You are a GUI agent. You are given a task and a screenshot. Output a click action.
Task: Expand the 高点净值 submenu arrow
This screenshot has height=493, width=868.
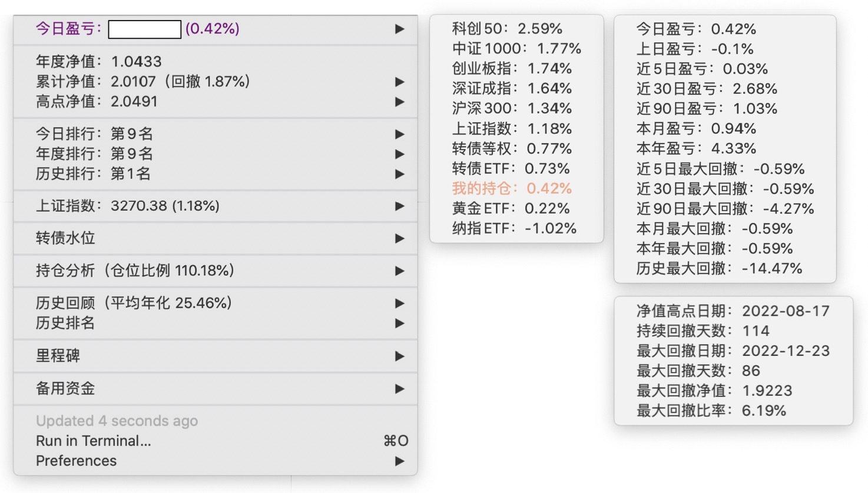[400, 102]
